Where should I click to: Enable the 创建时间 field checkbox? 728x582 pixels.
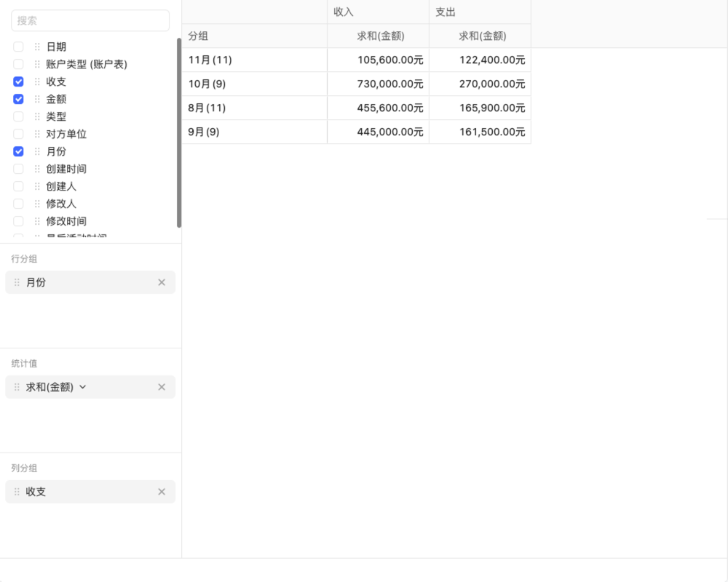click(17, 169)
